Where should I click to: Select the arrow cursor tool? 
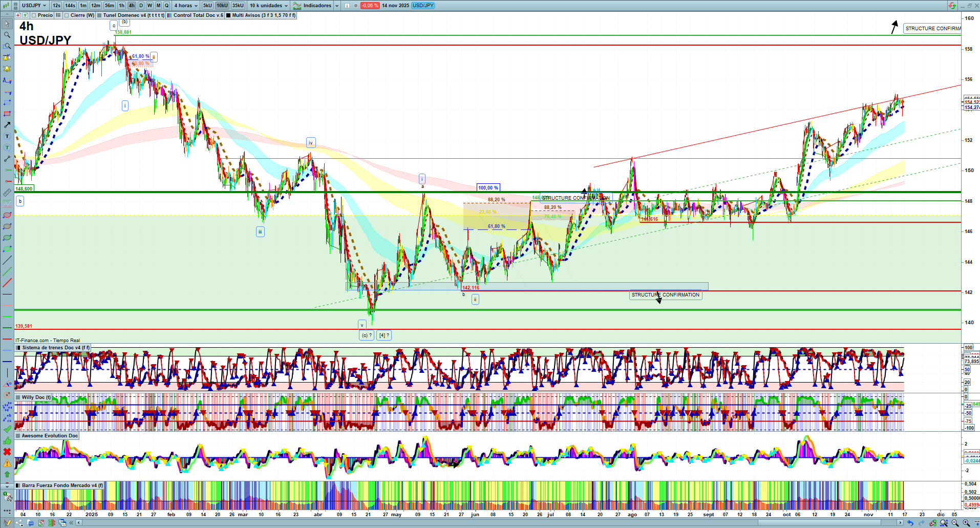coord(7,24)
